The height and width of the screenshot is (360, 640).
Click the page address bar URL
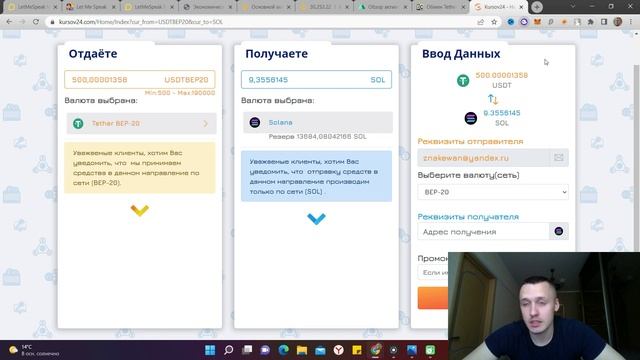(141, 22)
